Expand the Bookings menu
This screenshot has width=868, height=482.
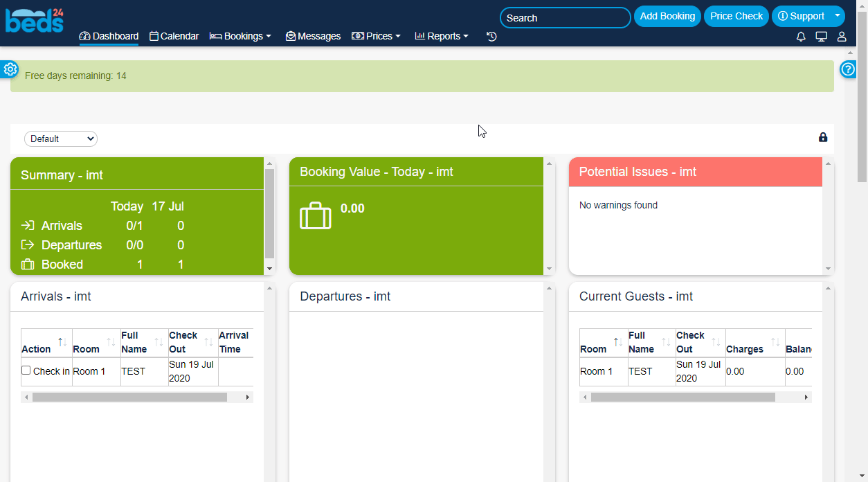[x=240, y=36]
